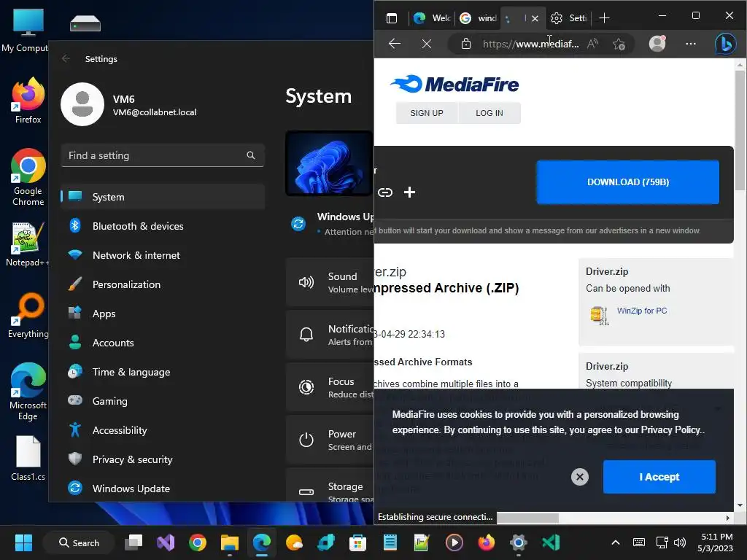The image size is (747, 560).
Task: Click the Edge back arrow
Action: pyautogui.click(x=395, y=44)
